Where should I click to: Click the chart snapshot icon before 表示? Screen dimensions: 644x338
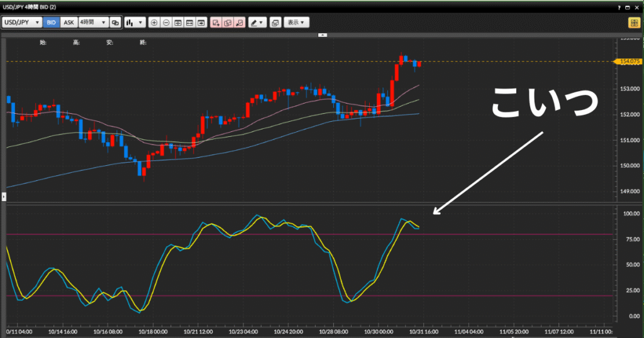[275, 23]
